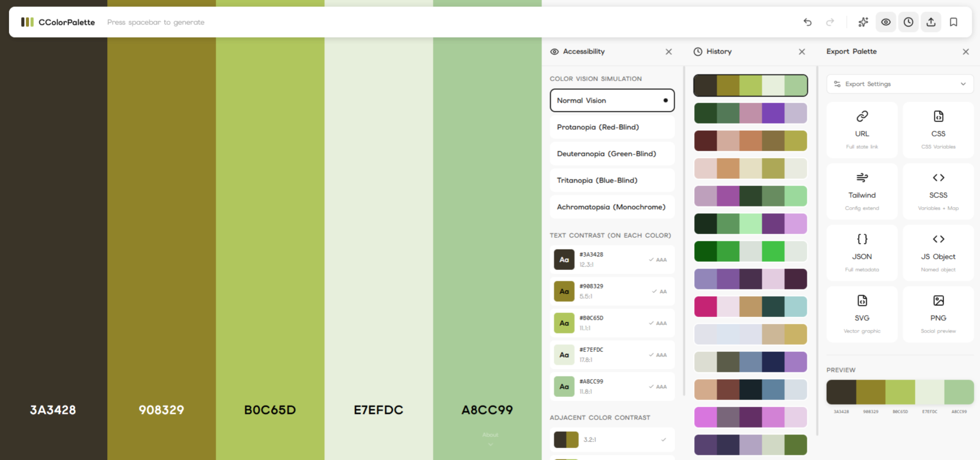Image resolution: width=980 pixels, height=460 pixels.
Task: Export the palette as SVG vector graphic
Action: [x=862, y=314]
